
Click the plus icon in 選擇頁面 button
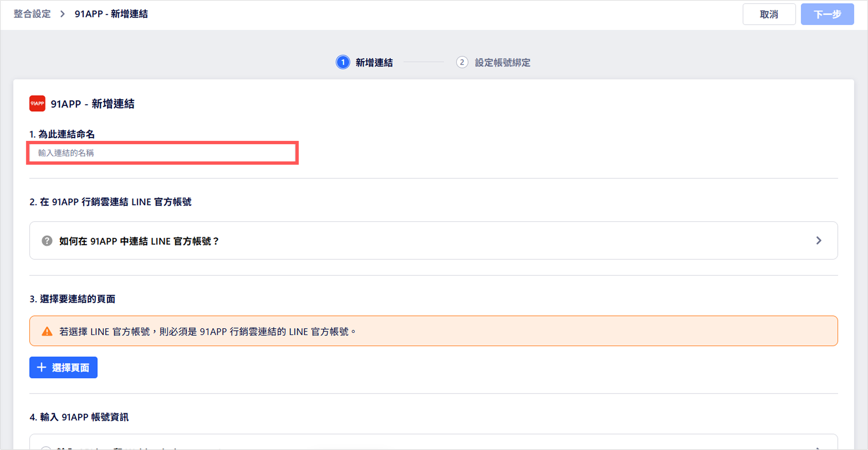click(41, 367)
